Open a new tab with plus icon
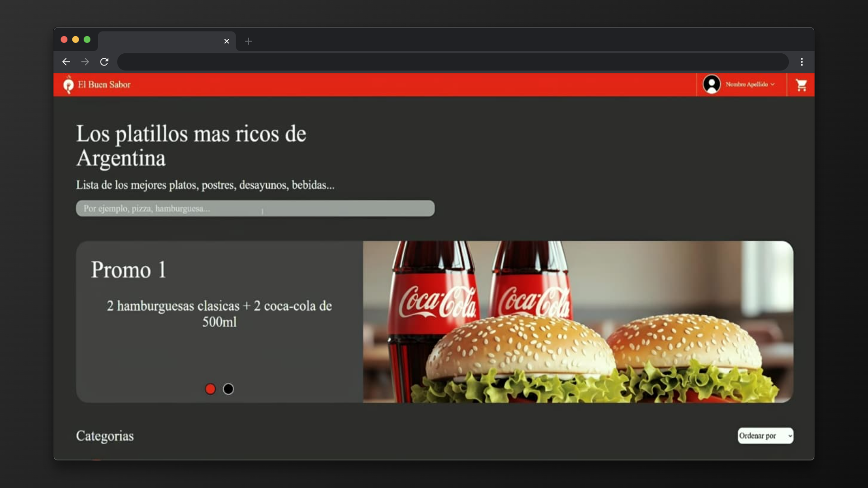Screen dimensions: 868x488 248,41
